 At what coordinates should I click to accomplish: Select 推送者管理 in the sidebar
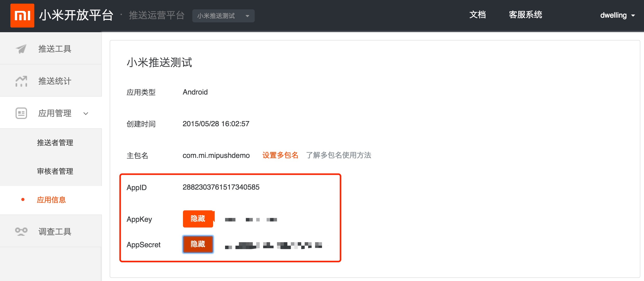[x=55, y=143]
